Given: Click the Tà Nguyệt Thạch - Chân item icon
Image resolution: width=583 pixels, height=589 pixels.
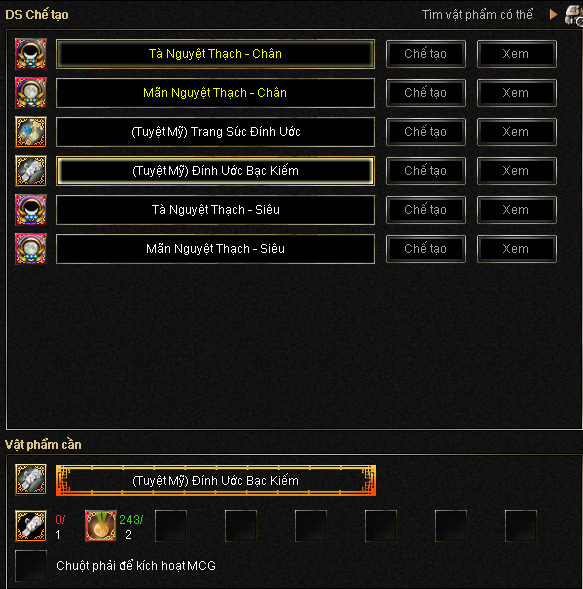Looking at the screenshot, I should [x=31, y=54].
